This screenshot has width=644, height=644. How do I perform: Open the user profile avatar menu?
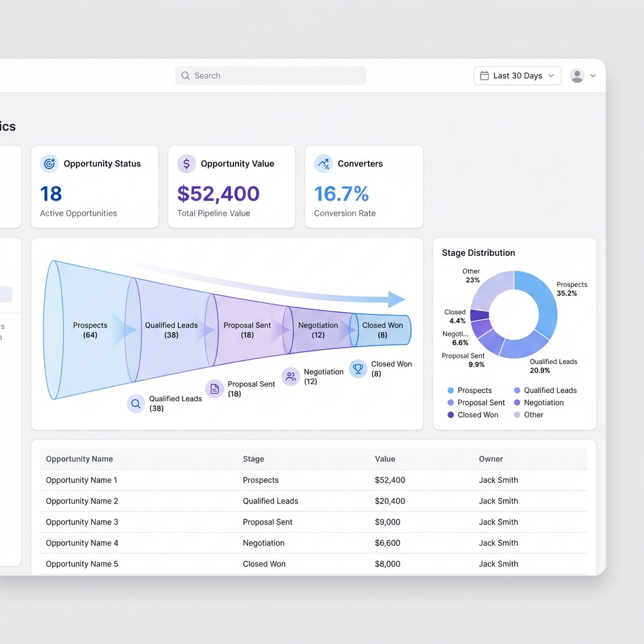[x=577, y=75]
